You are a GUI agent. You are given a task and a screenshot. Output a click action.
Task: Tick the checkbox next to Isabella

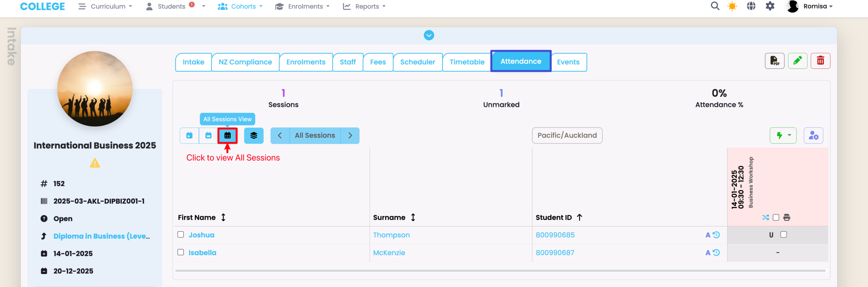pyautogui.click(x=181, y=252)
